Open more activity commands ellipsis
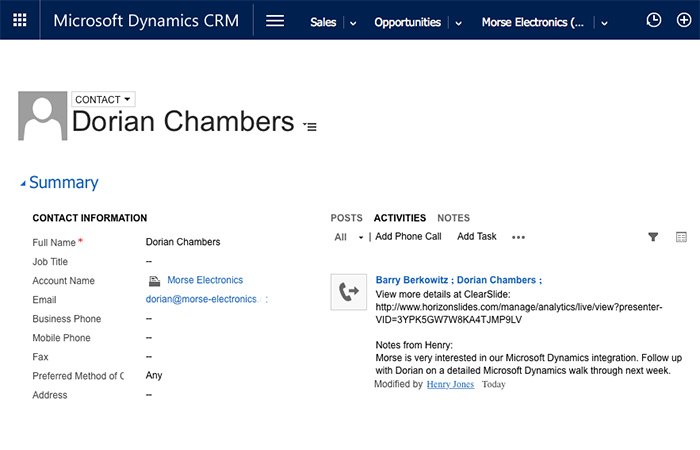 coord(518,237)
